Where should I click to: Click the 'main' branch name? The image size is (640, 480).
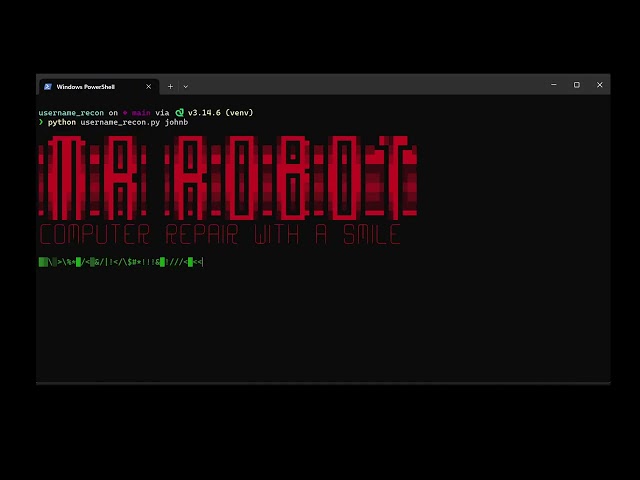point(141,113)
